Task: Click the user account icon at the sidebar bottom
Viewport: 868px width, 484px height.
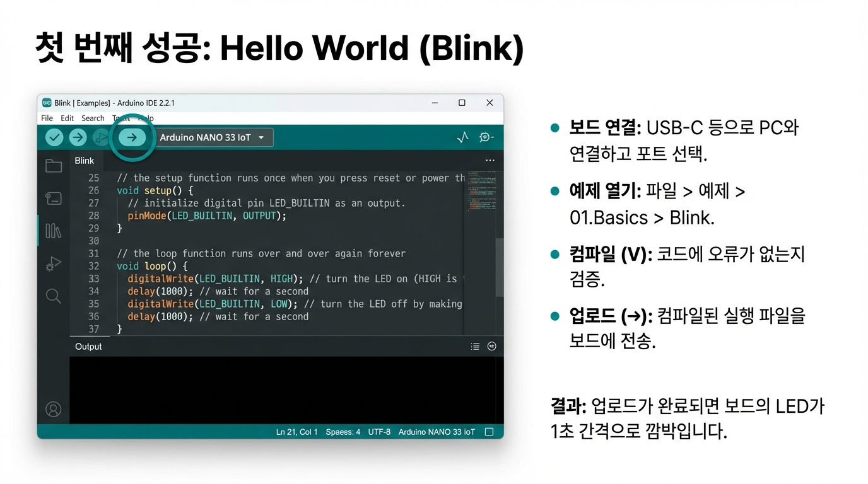Action: click(x=54, y=409)
